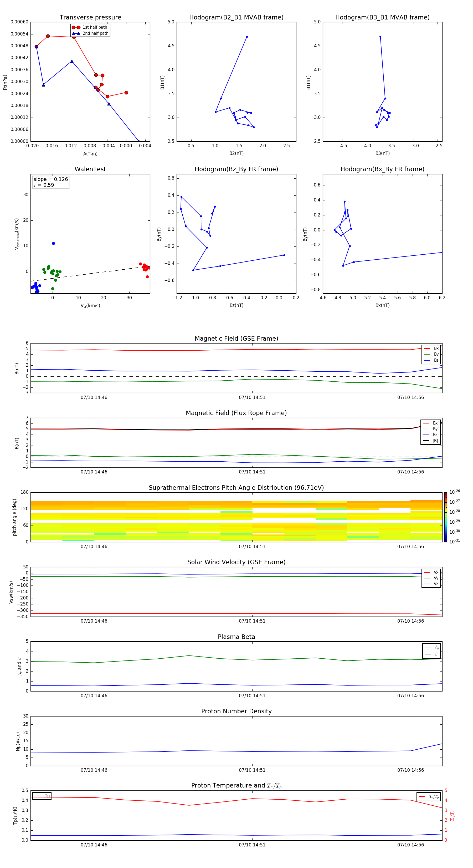Click the 'Pt(nPa)' y-axis label
This screenshot has height=868, width=473.
5,82
